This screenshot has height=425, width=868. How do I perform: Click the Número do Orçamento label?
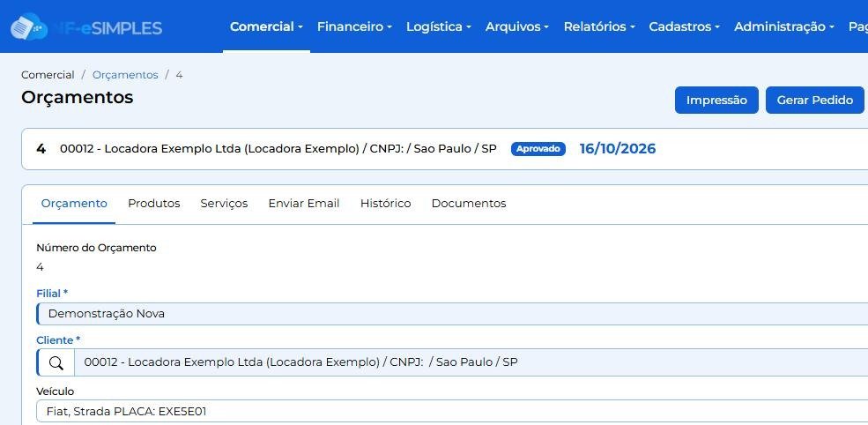[96, 249]
